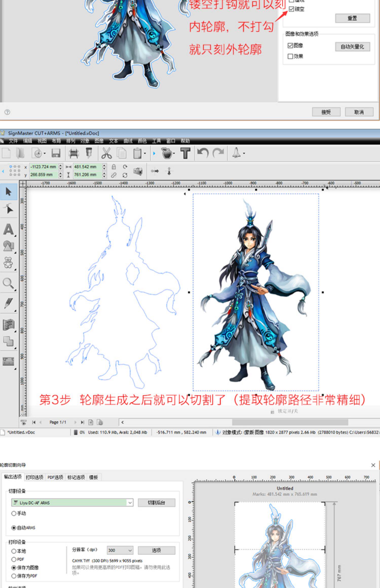Click the horizontal flip arrows icon

click(x=155, y=171)
